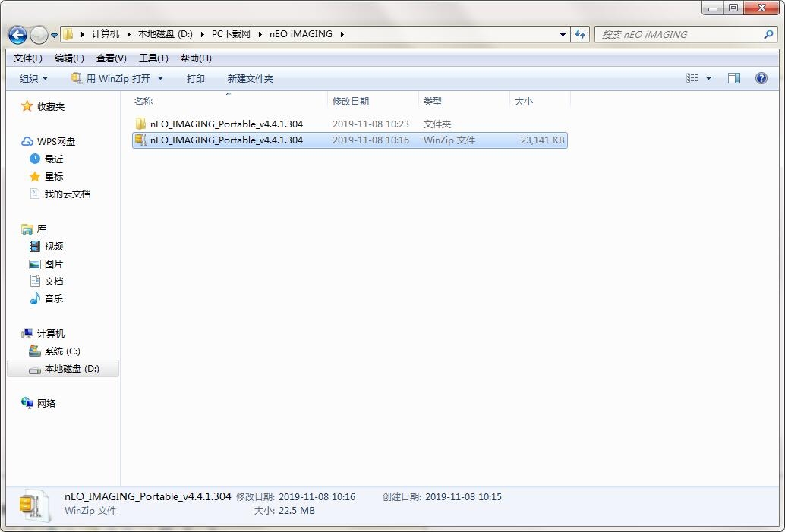785x532 pixels.
Task: Open the recent pages dropdown arrow
Action: (54, 35)
